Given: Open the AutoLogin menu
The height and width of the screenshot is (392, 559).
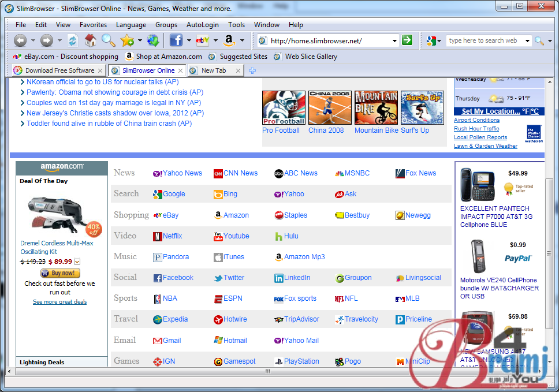Looking at the screenshot, I should click(x=202, y=25).
